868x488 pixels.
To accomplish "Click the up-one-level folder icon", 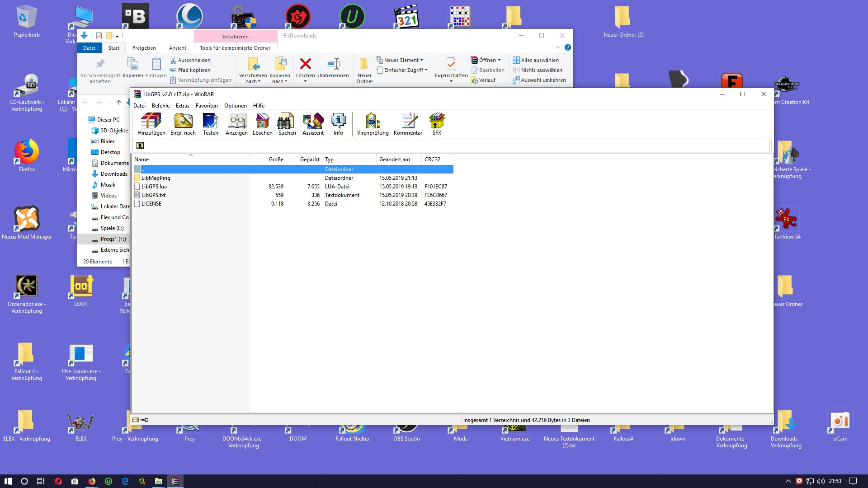I will coord(140,145).
